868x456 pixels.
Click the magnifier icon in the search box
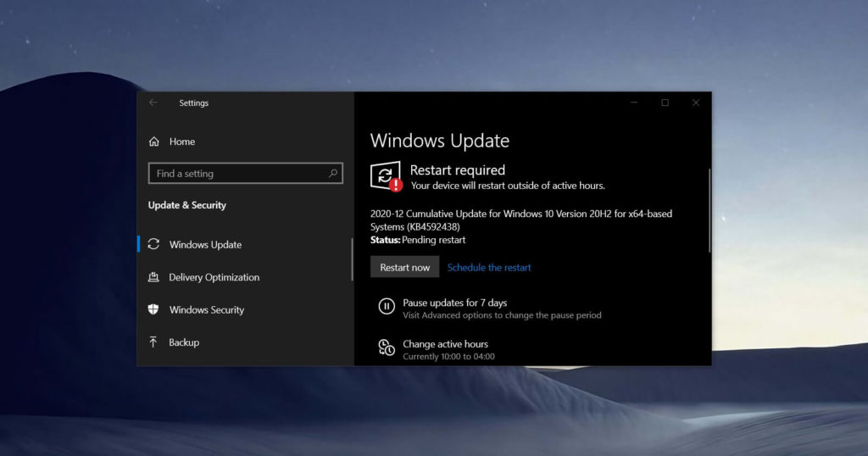point(333,173)
